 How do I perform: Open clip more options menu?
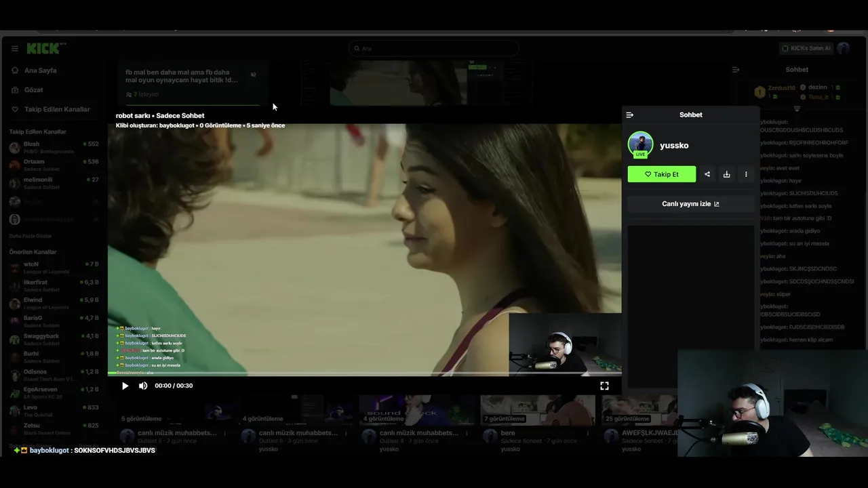(x=746, y=174)
